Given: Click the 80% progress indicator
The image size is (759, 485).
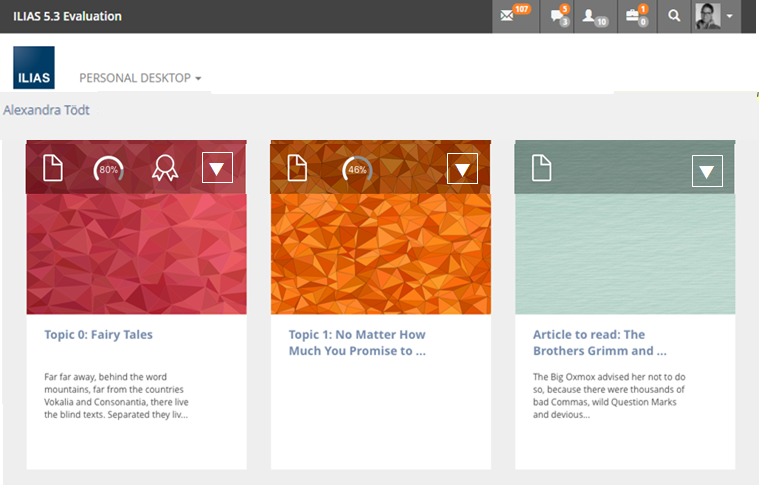Looking at the screenshot, I should [x=108, y=169].
